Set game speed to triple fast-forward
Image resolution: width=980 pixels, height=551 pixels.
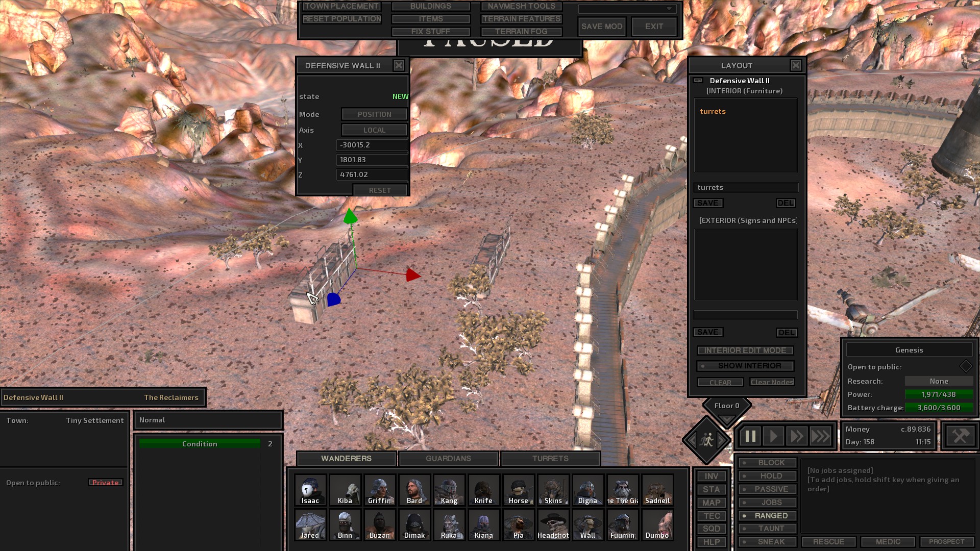tap(821, 436)
